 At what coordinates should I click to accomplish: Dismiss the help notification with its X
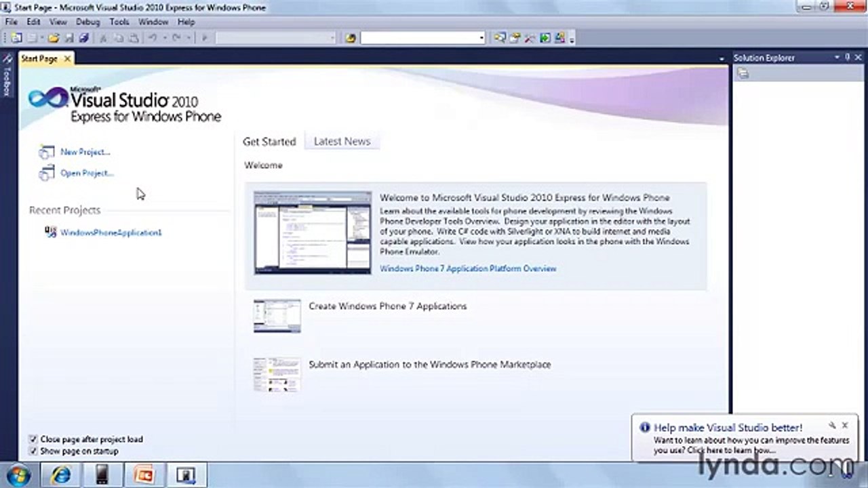pyautogui.click(x=845, y=426)
